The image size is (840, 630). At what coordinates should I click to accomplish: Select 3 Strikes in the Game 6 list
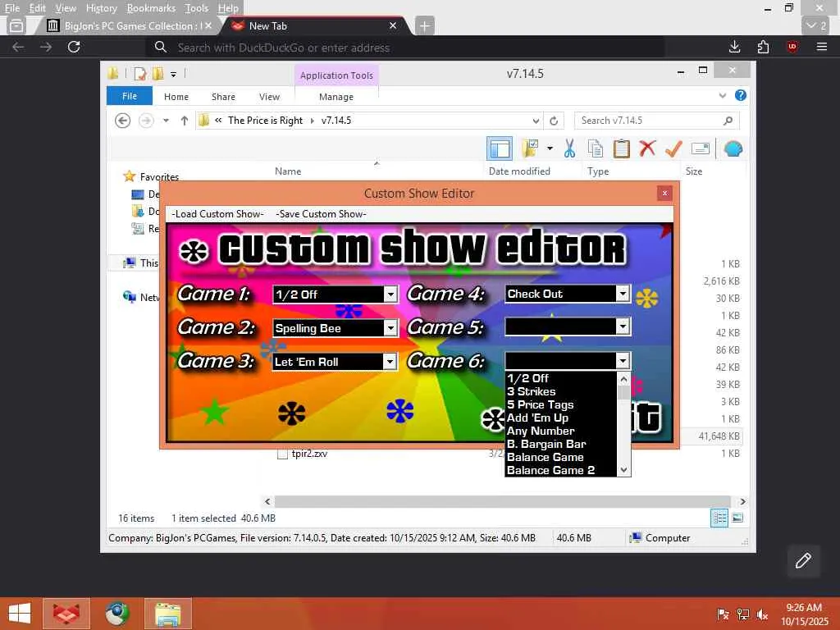tap(561, 391)
